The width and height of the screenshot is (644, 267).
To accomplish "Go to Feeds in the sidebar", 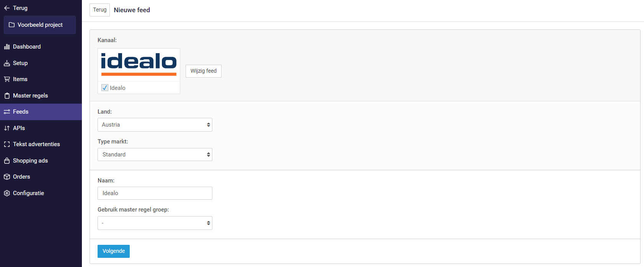I will 21,112.
